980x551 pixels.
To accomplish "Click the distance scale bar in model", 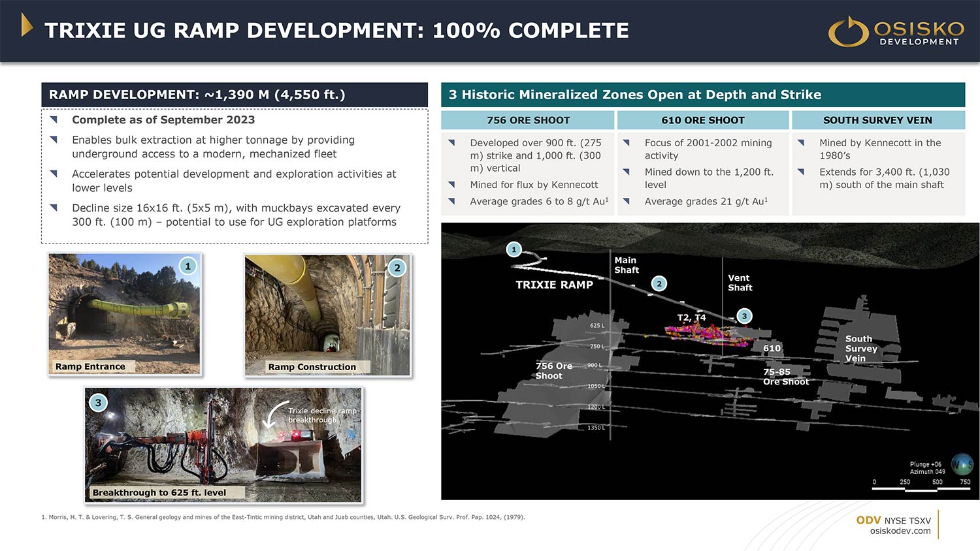I will coord(921,488).
